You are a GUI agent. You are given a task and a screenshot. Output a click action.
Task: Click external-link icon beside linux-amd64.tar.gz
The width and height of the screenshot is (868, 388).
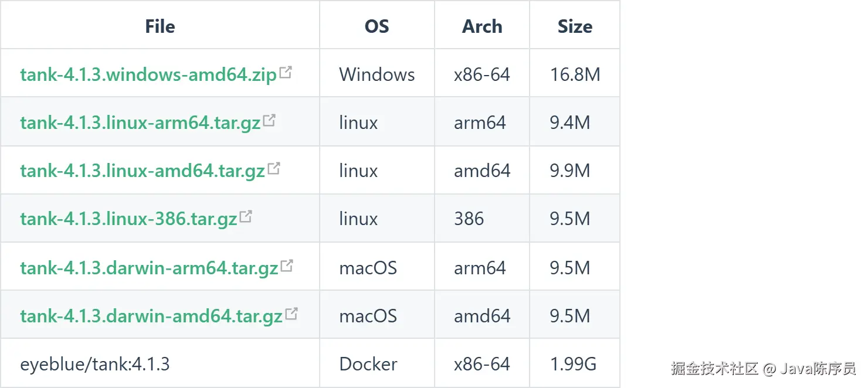[x=274, y=169]
